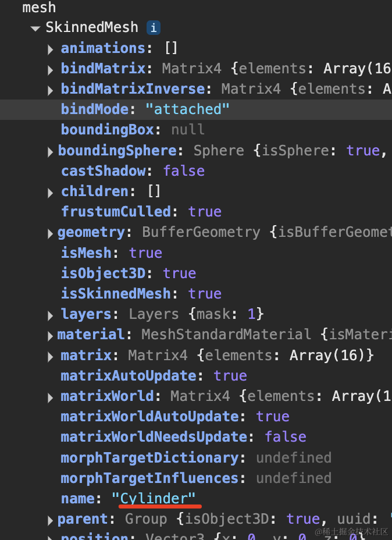Expand the bindMatrixInverse property
This screenshot has height=540, width=392.
[x=50, y=90]
